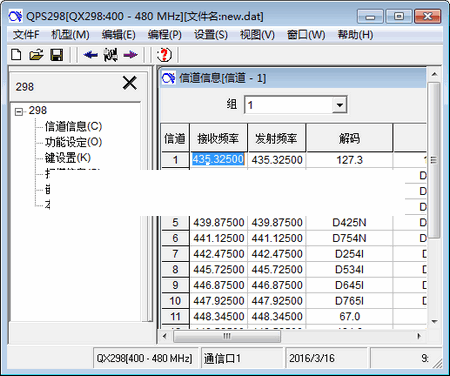Image resolution: width=450 pixels, height=376 pixels.
Task: Click receive frequency 441.12500
Action: pos(219,238)
